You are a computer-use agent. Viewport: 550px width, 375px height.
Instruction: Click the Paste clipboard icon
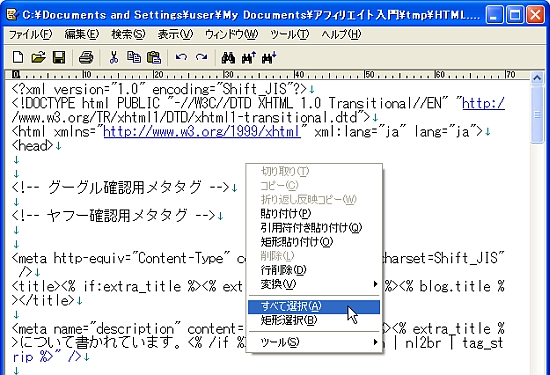tap(154, 57)
